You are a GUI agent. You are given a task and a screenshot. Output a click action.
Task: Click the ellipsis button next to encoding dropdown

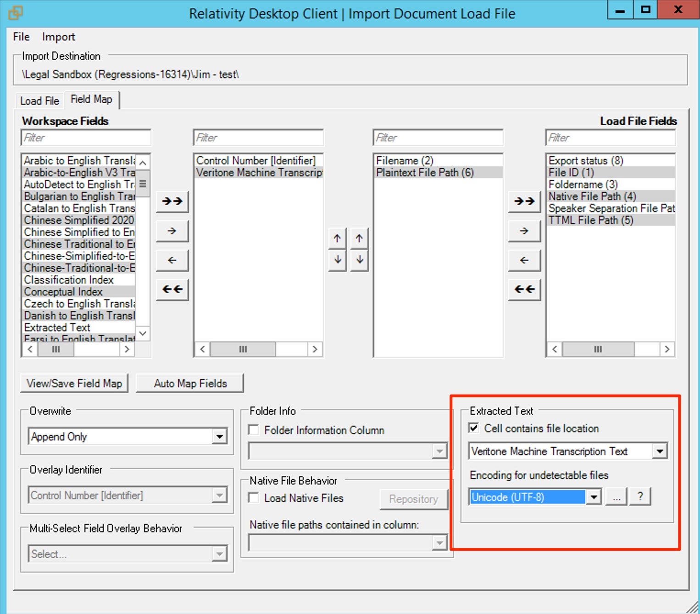coord(617,497)
